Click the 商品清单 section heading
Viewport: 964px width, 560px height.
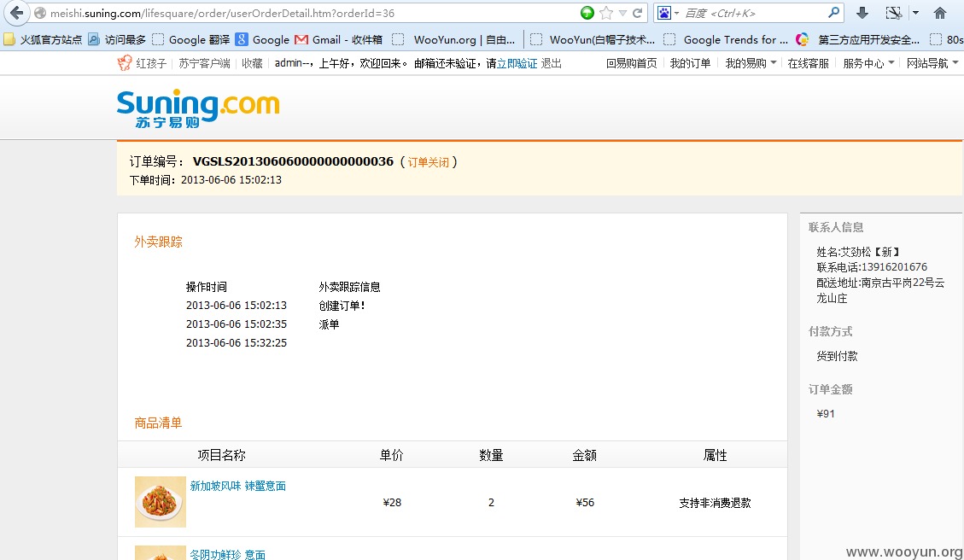click(x=159, y=423)
